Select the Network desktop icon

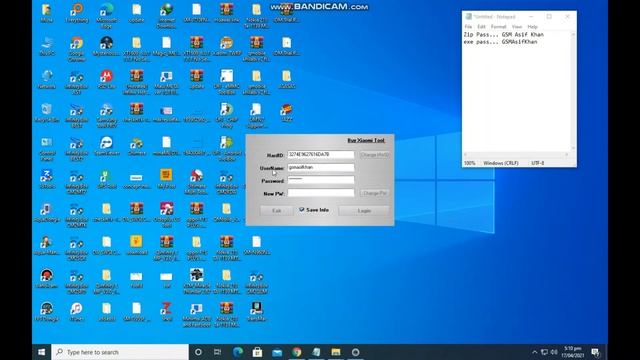pyautogui.click(x=47, y=79)
